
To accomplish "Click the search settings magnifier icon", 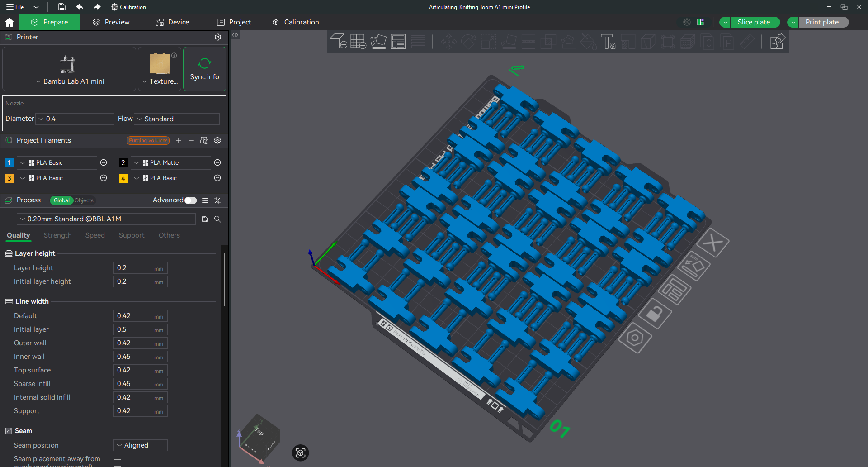I will pyautogui.click(x=217, y=219).
